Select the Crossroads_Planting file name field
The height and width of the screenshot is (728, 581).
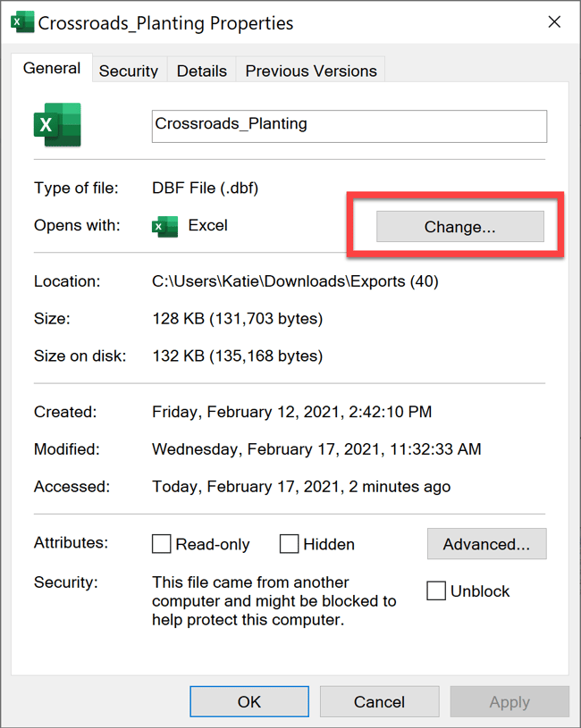click(349, 126)
